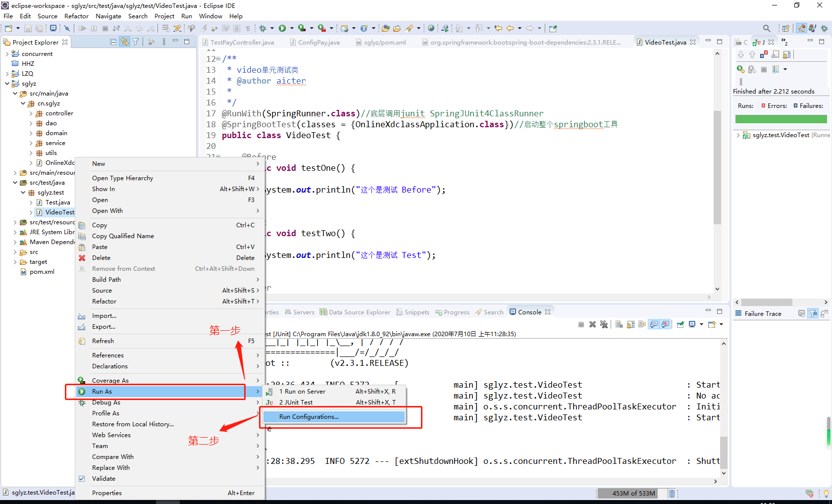Click Remove All Terminated Launches icon
832x504 pixels.
(x=604, y=324)
